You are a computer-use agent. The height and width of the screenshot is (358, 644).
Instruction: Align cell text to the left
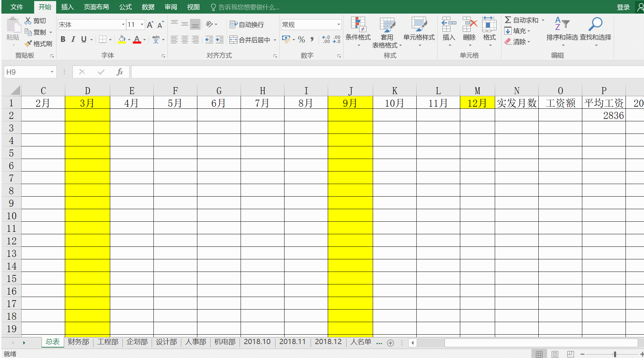[174, 39]
